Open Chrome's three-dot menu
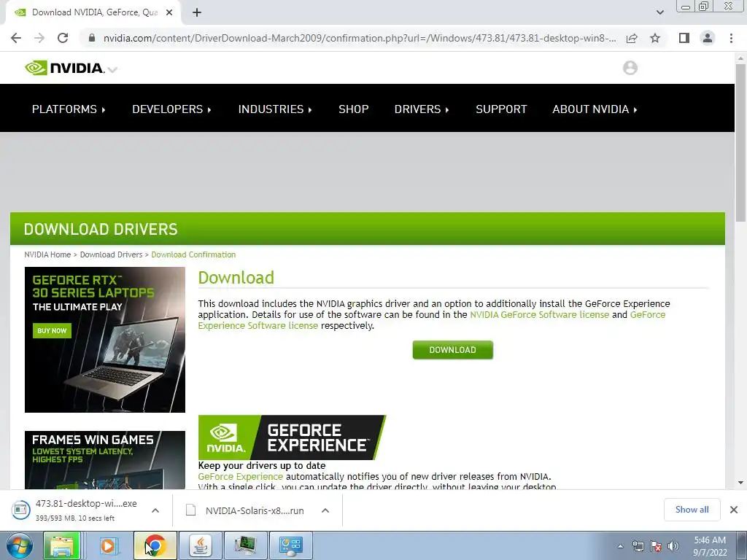Viewport: 747px width, 560px height. coord(731,38)
